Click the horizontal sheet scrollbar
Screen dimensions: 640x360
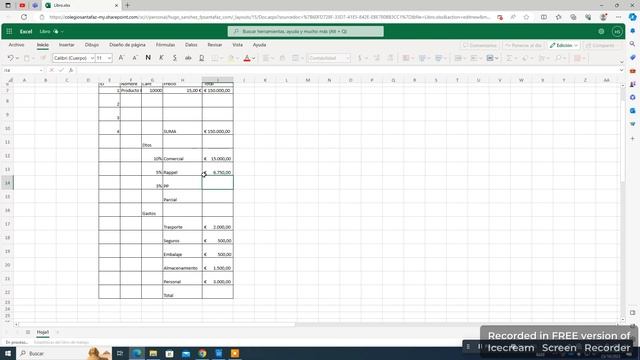pyautogui.click(x=157, y=324)
